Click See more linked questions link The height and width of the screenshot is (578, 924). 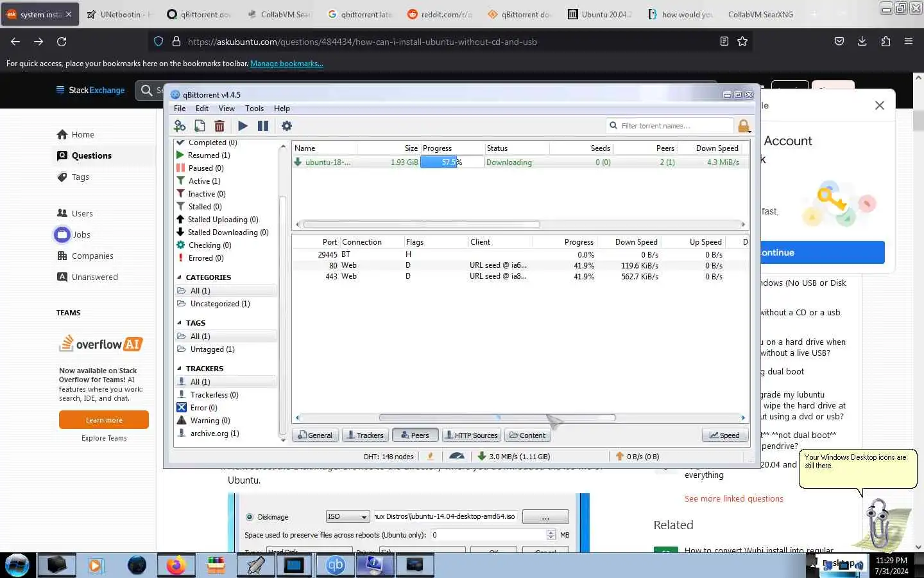[x=733, y=499]
